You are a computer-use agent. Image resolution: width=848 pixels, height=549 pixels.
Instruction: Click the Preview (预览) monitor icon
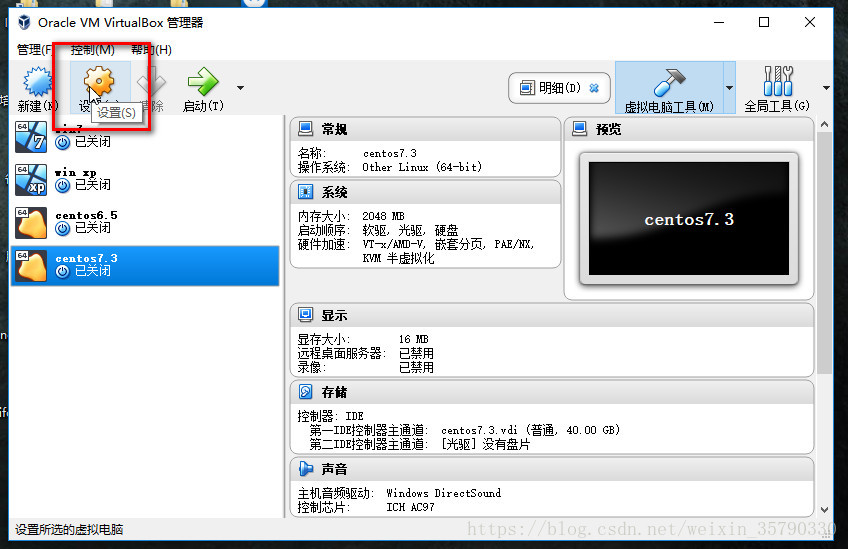[580, 129]
